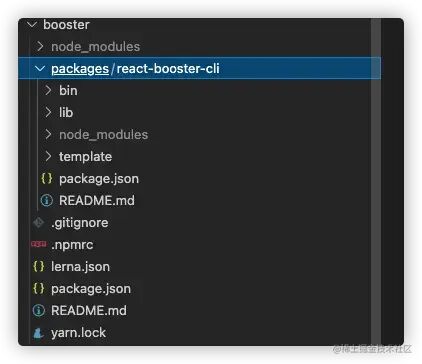Screen dimensions: 422x364
Task: Click the braces icon of react-booster-cli package.json
Action: coord(47,178)
